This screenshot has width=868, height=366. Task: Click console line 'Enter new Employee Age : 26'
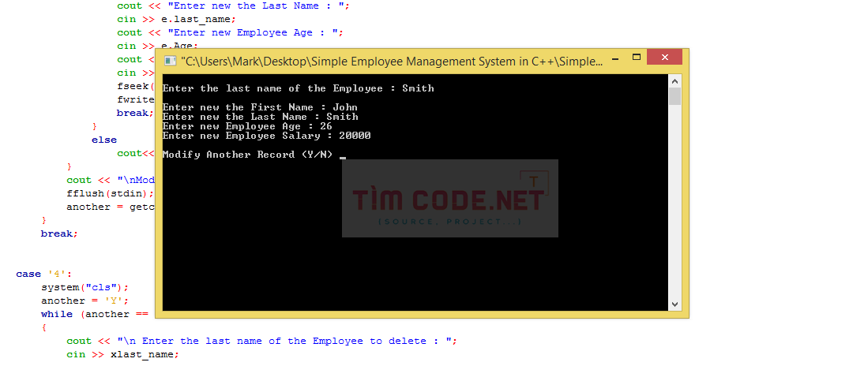[x=247, y=126]
